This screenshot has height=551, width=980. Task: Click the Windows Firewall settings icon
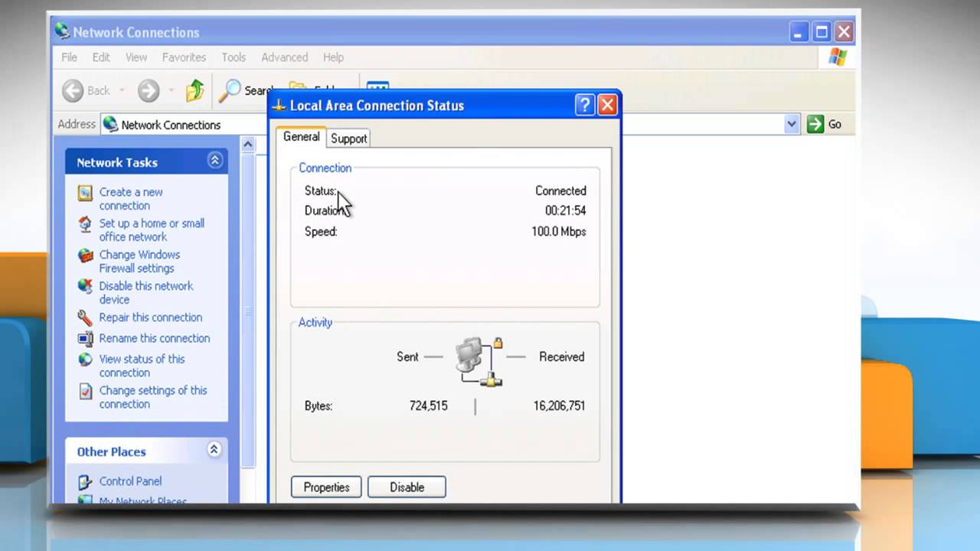point(85,256)
